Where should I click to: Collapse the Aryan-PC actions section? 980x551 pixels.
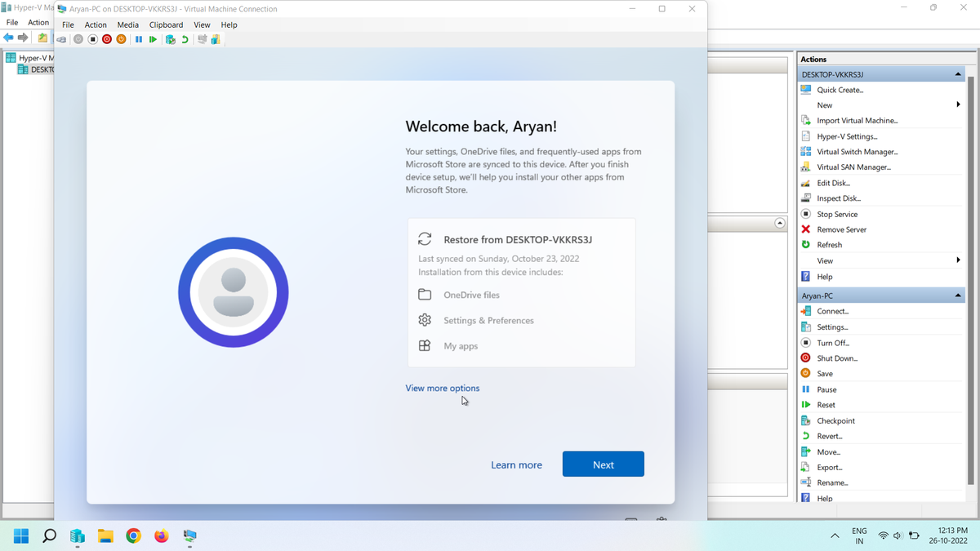(958, 295)
